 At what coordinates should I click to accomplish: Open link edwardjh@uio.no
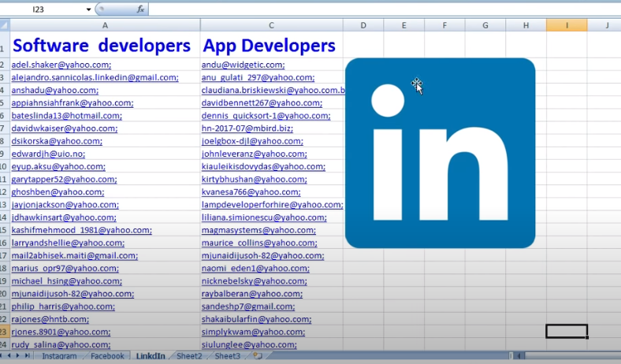click(x=48, y=154)
